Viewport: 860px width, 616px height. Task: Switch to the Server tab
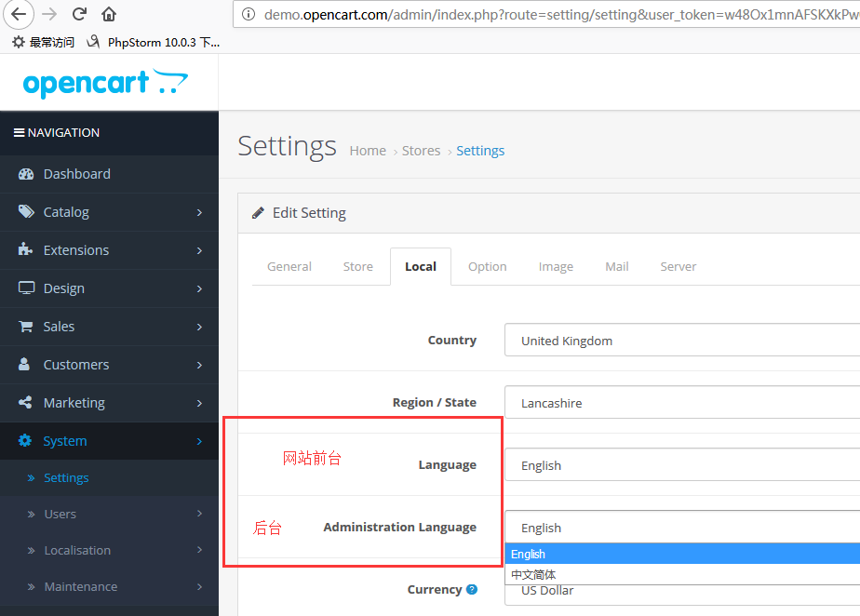679,266
